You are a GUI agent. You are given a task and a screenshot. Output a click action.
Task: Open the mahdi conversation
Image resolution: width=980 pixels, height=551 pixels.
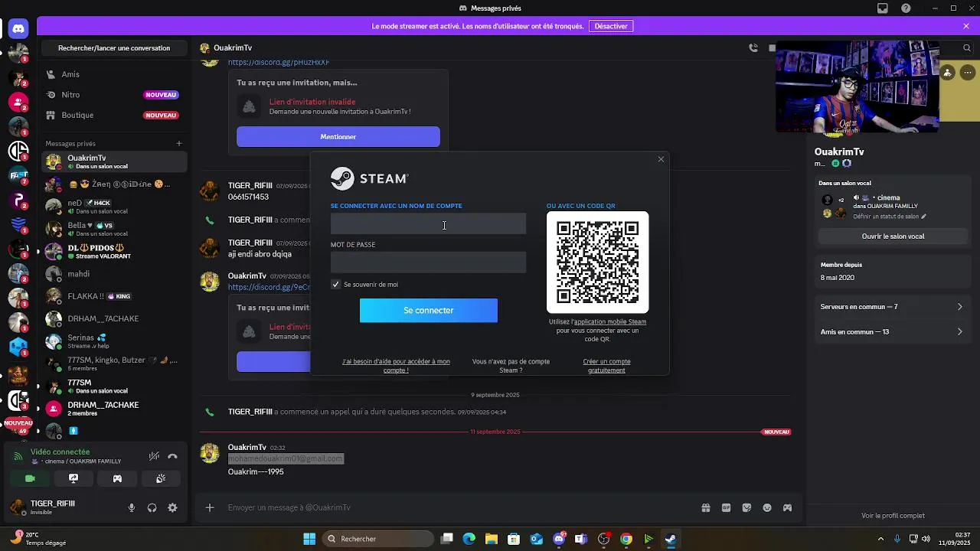[x=113, y=274]
